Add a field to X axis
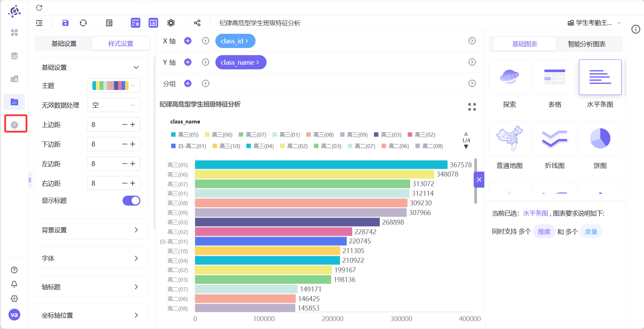Viewport: 644px width, 329px height. tap(188, 41)
